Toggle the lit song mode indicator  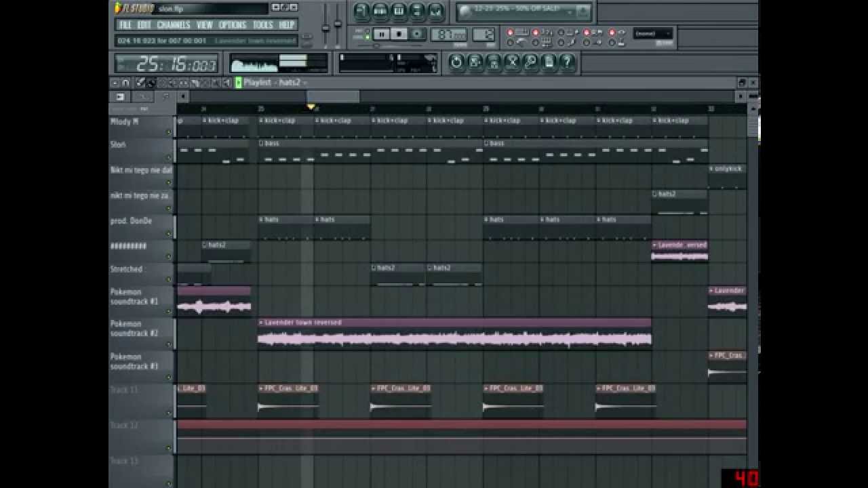coord(368,37)
